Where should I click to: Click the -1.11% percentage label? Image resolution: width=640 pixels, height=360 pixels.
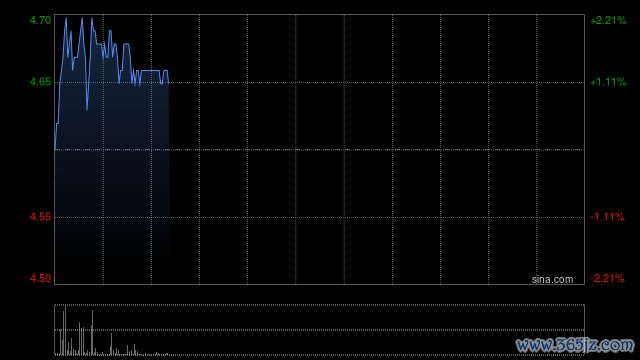pyautogui.click(x=607, y=217)
